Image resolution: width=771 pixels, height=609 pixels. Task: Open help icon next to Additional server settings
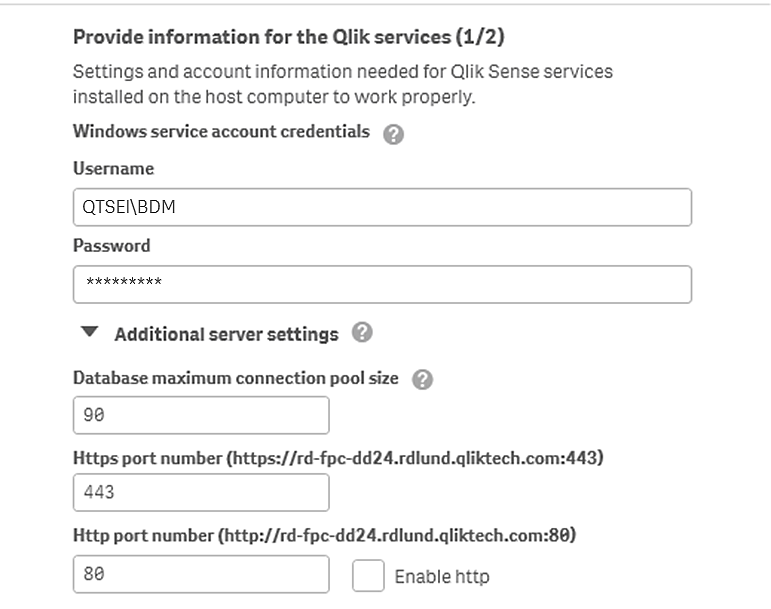[x=363, y=333]
